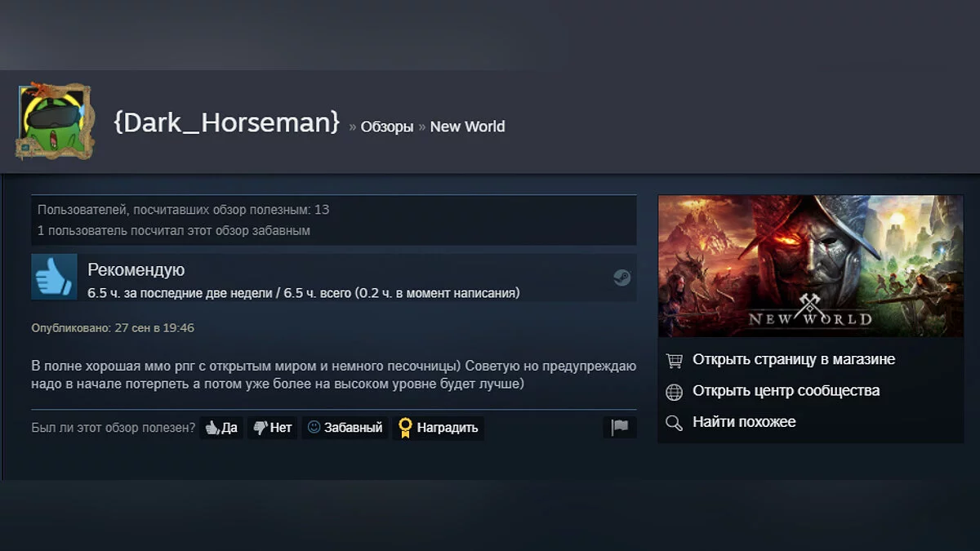
Task: Click the Dark_Horseman profile avatar
Action: [x=55, y=121]
